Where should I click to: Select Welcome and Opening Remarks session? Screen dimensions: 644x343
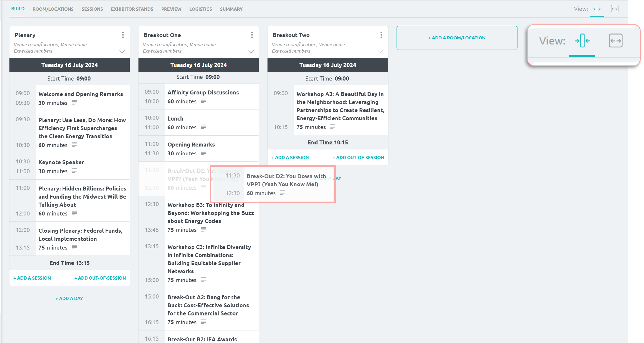(x=81, y=94)
